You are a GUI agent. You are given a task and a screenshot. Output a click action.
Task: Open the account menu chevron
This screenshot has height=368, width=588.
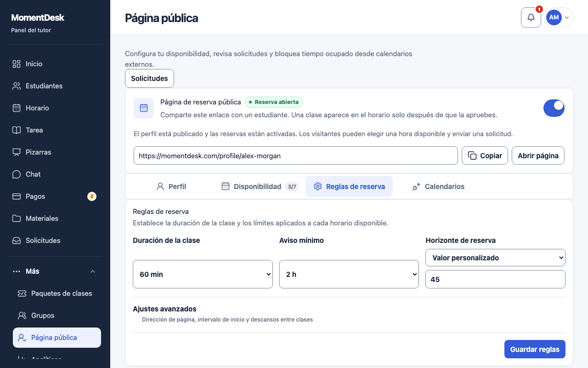coord(567,17)
